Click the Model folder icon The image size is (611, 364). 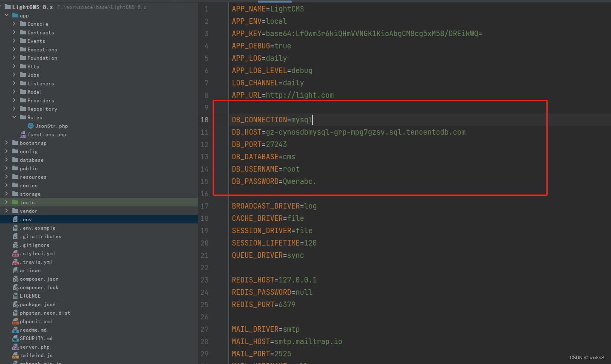(x=23, y=92)
